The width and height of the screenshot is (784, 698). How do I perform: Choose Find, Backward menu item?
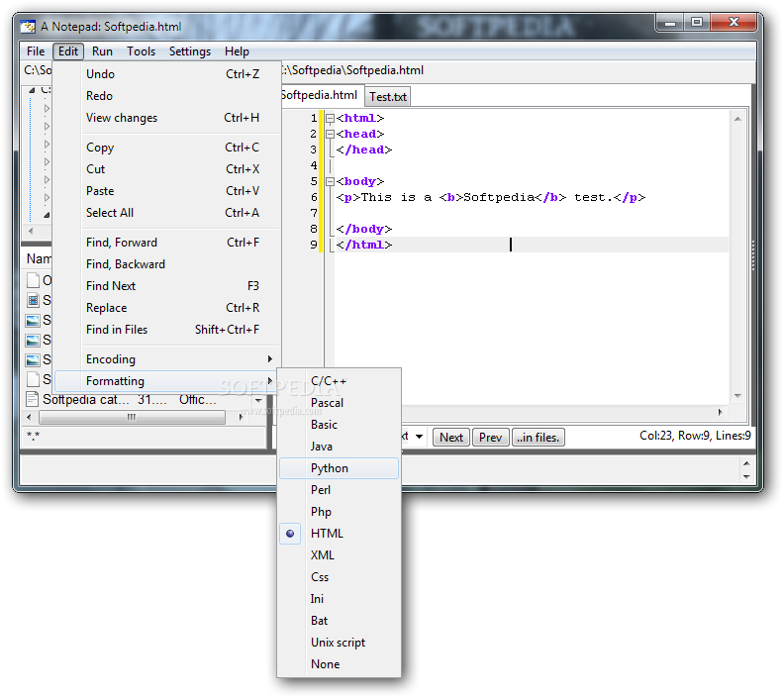(x=167, y=264)
